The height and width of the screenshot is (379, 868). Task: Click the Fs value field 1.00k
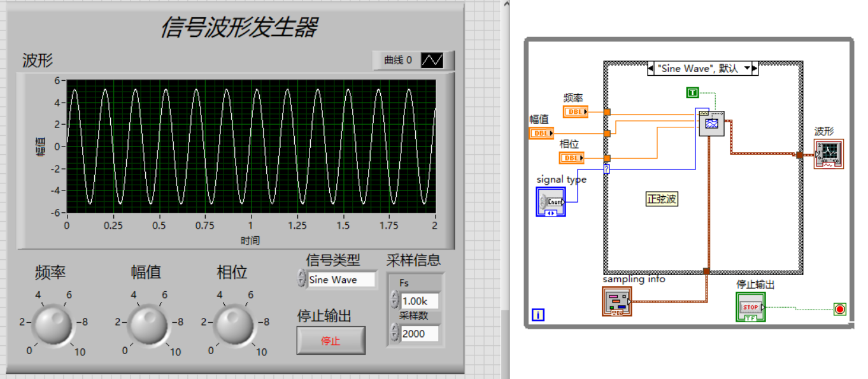click(x=420, y=301)
